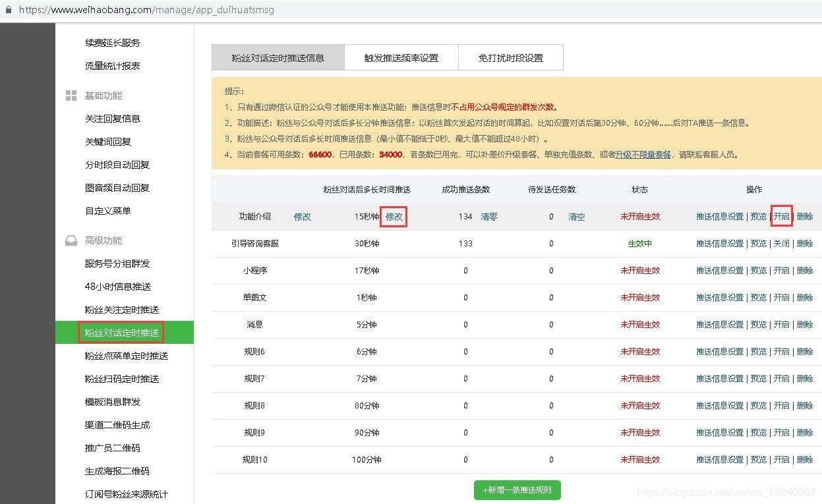Click 预览 in 单图文 row
The image size is (822, 504).
[x=759, y=298]
